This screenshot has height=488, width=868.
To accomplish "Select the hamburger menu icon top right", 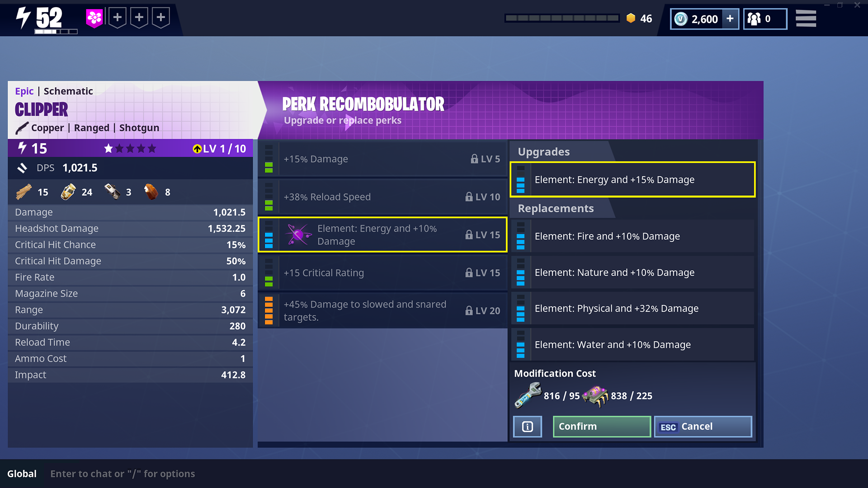I will point(806,18).
